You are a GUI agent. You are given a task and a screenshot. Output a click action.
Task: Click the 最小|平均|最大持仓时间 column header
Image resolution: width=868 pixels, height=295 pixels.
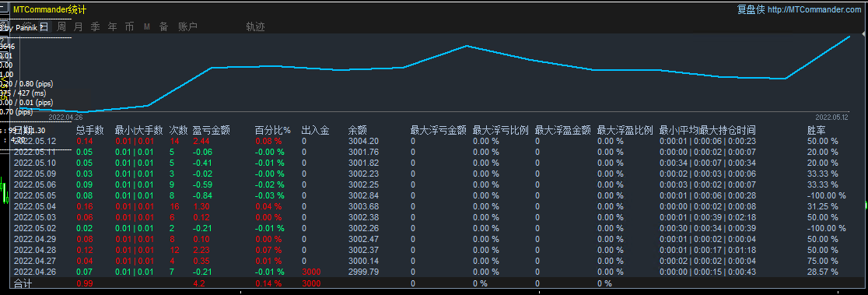click(708, 131)
